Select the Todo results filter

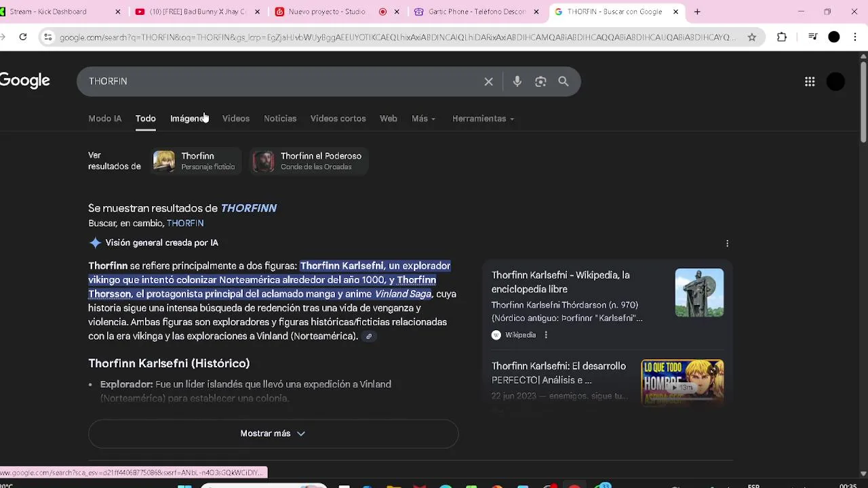click(146, 119)
